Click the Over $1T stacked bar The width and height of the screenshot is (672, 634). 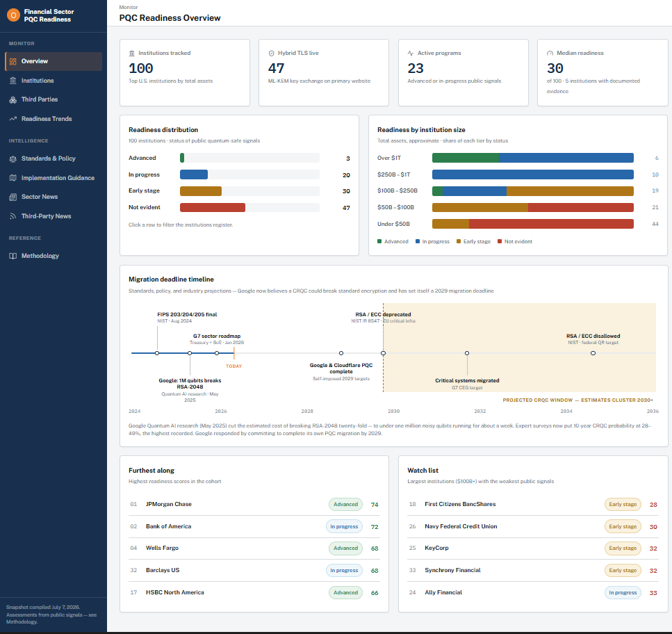coord(533,158)
